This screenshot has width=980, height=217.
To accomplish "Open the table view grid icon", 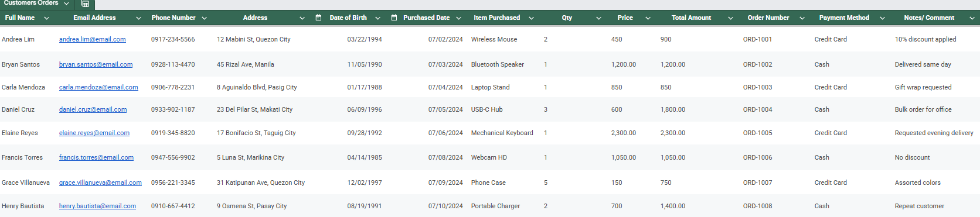I will [x=85, y=4].
